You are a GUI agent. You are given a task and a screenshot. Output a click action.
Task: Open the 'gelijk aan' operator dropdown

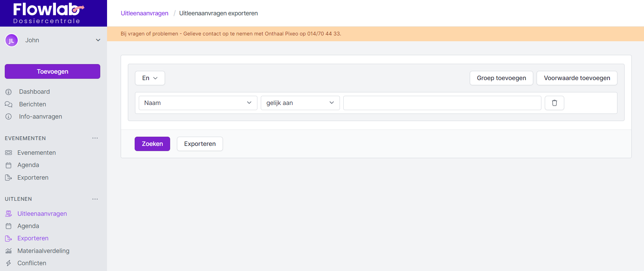point(300,103)
